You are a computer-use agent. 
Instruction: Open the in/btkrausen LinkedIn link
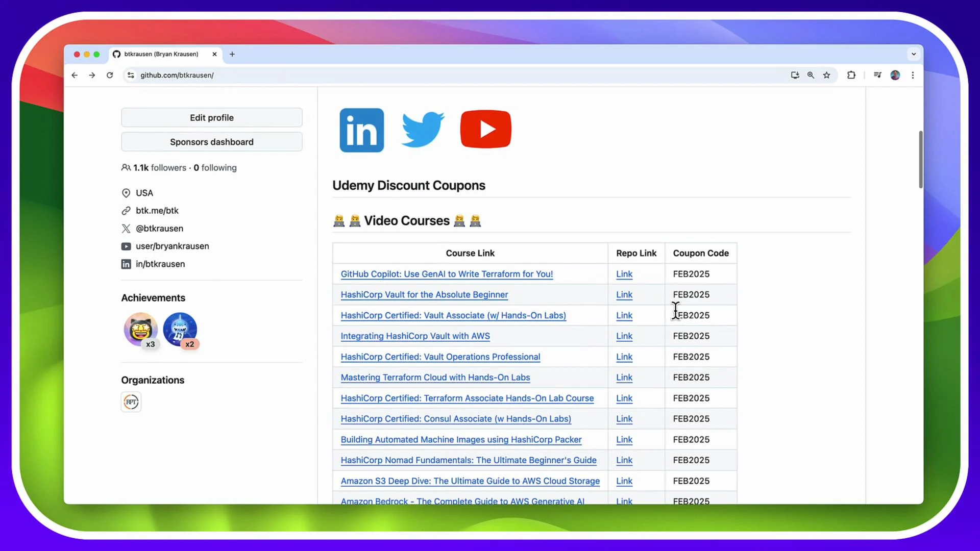click(x=160, y=264)
